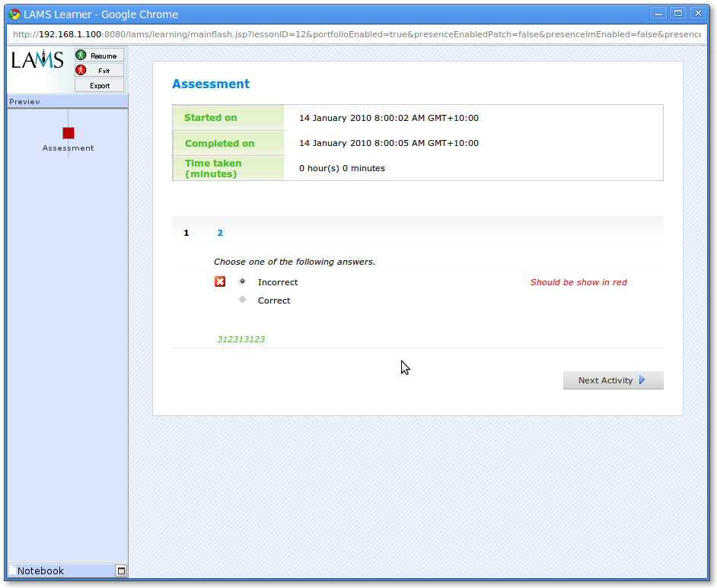This screenshot has width=717, height=588.
Task: Click the Assessment label in sidebar
Action: 69,148
